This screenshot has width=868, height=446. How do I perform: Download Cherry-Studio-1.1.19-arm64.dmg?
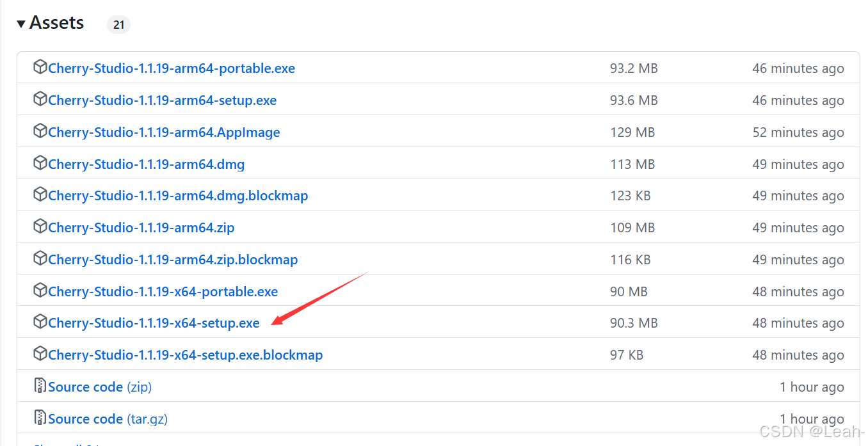[x=147, y=164]
